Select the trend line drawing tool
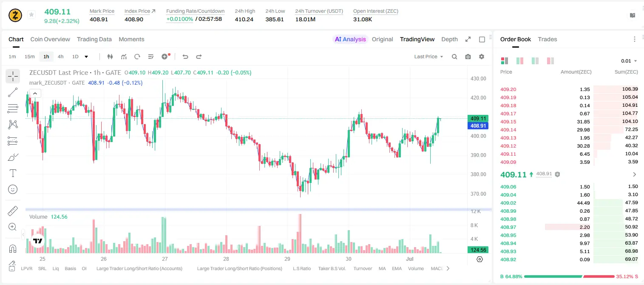This screenshot has width=644, height=285. click(13, 92)
